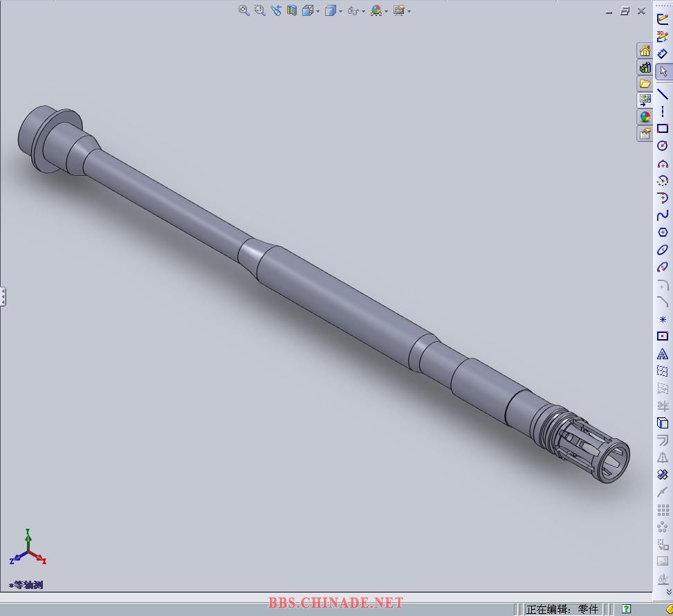Expand the sketch toolbar overflow chevron
The width and height of the screenshot is (673, 616).
pos(668,592)
